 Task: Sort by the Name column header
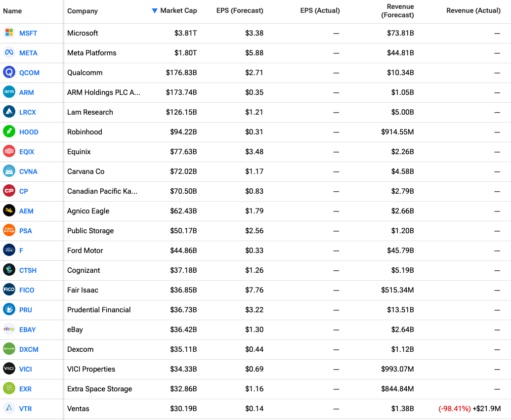[x=12, y=11]
